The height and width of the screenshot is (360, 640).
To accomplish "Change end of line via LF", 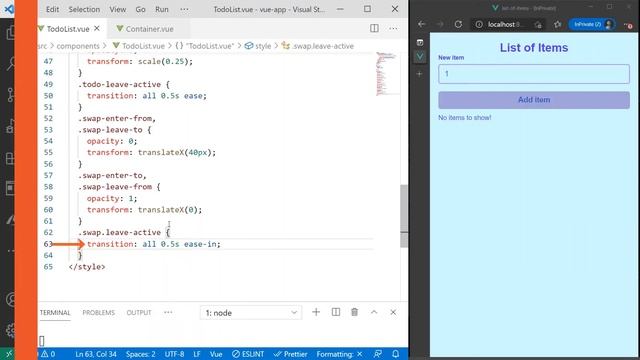I will [197, 354].
